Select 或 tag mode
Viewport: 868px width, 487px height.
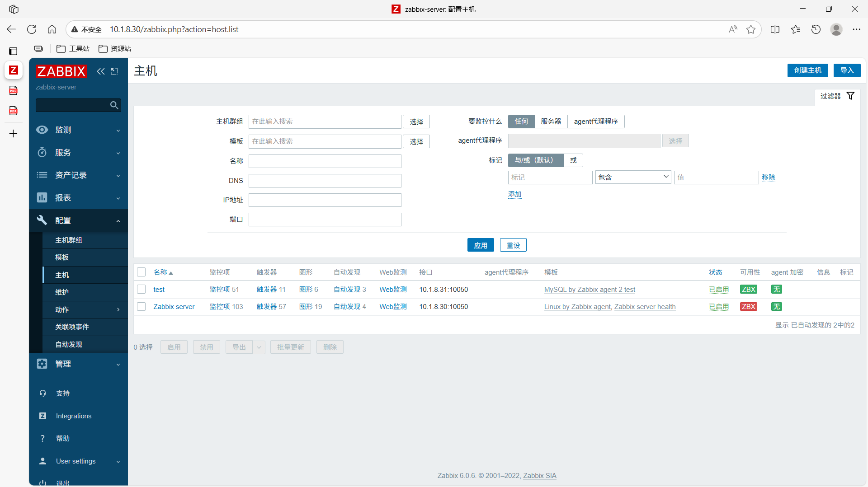(x=573, y=160)
